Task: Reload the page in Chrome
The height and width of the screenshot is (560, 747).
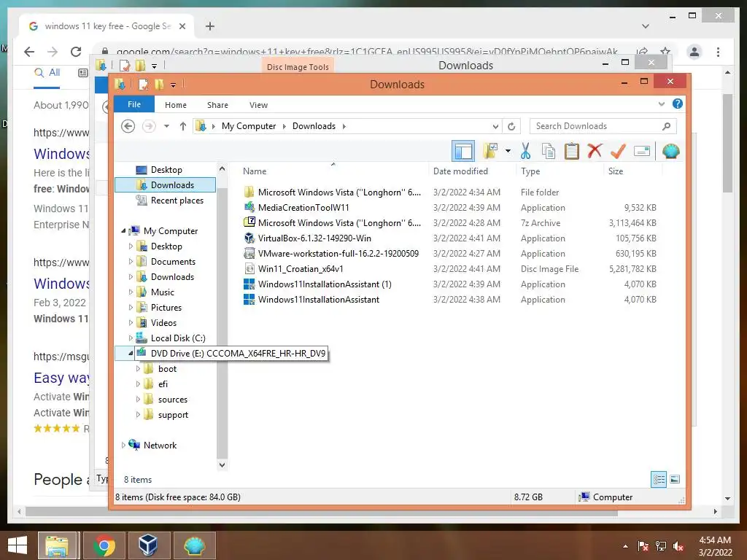Action: click(x=76, y=52)
